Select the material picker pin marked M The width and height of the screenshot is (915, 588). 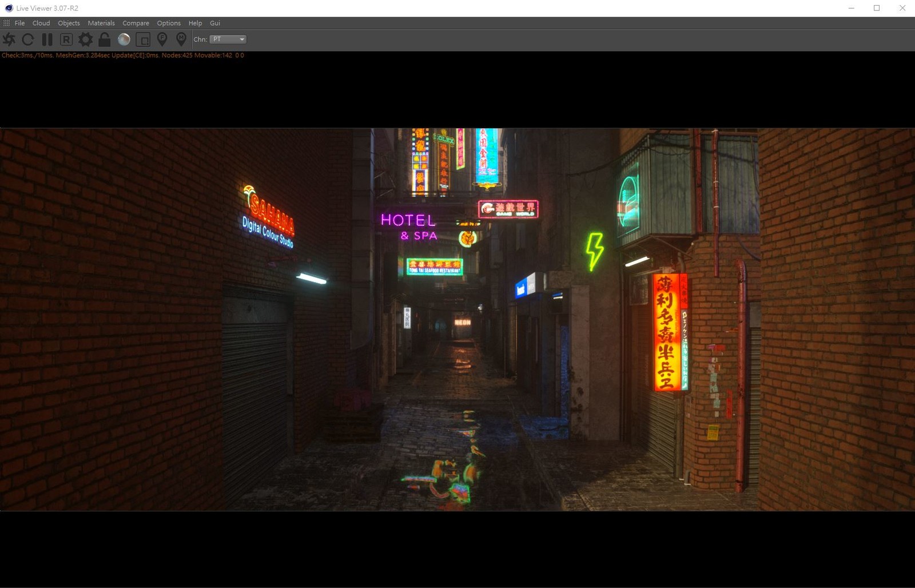coord(181,39)
